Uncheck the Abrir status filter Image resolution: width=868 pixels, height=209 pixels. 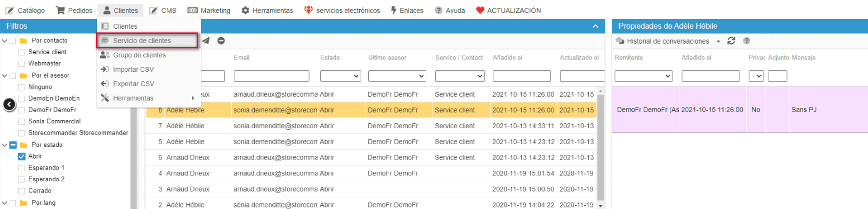click(21, 156)
